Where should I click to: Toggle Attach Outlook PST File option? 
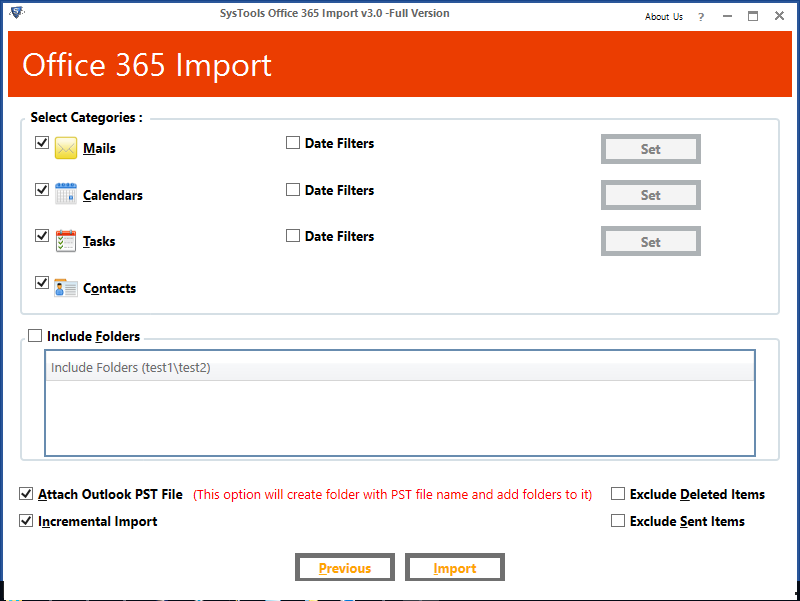coord(26,493)
